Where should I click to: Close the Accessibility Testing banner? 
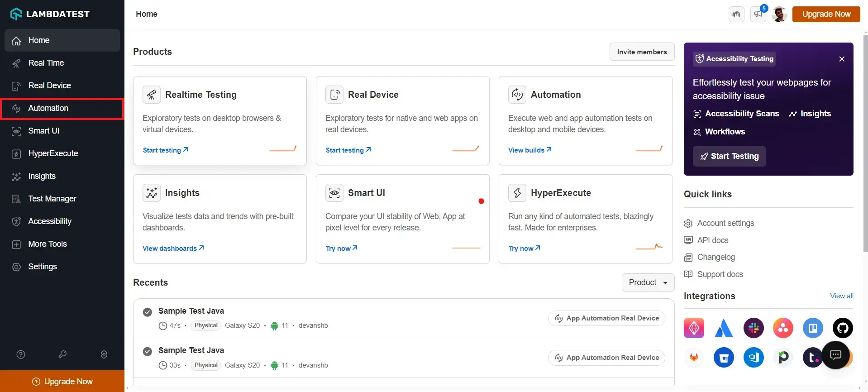pyautogui.click(x=842, y=59)
